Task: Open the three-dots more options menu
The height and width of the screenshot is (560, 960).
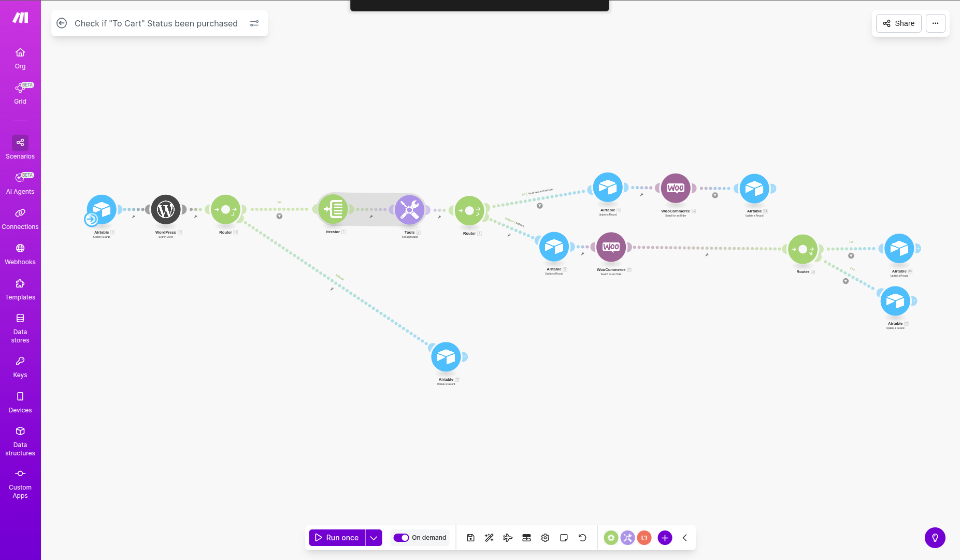Action: pyautogui.click(x=935, y=23)
